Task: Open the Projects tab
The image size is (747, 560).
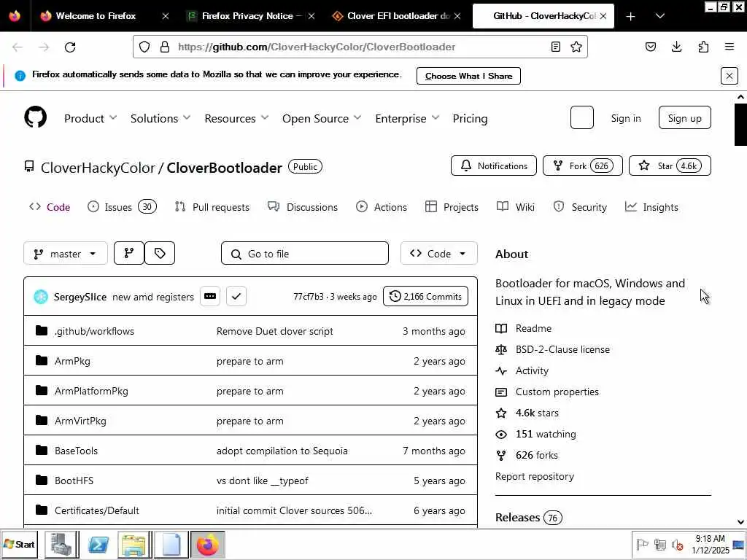Action: pos(452,207)
